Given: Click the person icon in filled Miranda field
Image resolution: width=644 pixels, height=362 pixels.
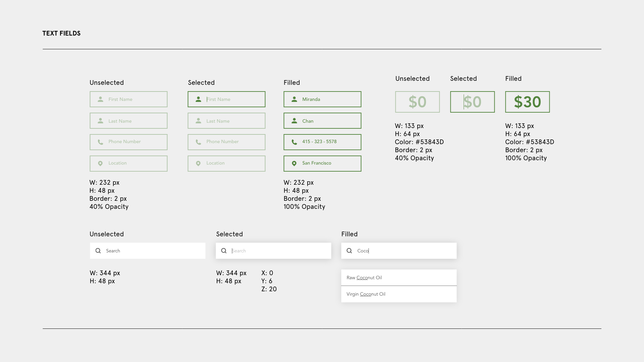Looking at the screenshot, I should (294, 99).
